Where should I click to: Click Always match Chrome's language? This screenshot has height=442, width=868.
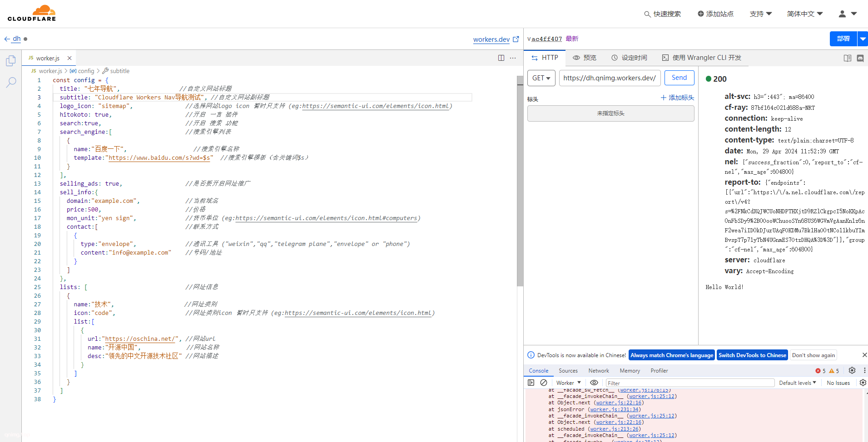tap(672, 355)
